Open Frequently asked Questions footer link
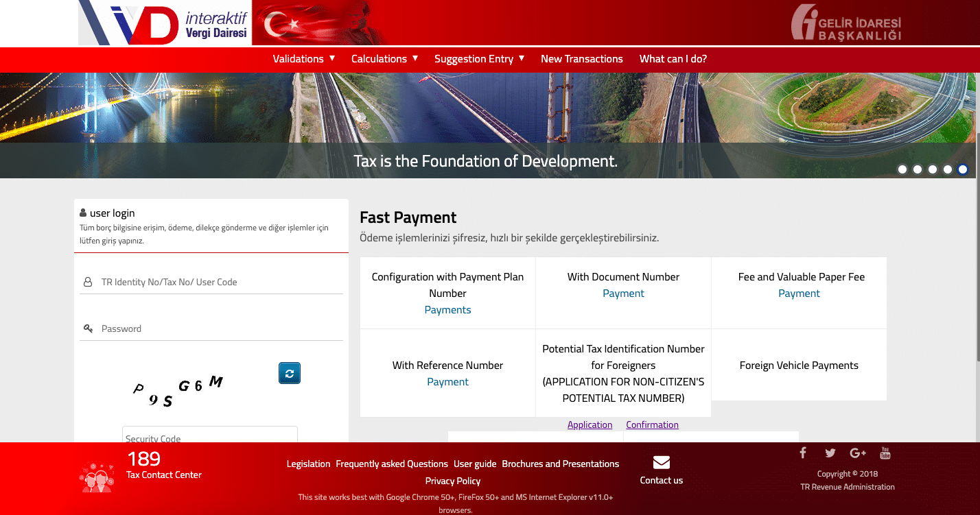Viewport: 980px width, 515px height. (392, 464)
